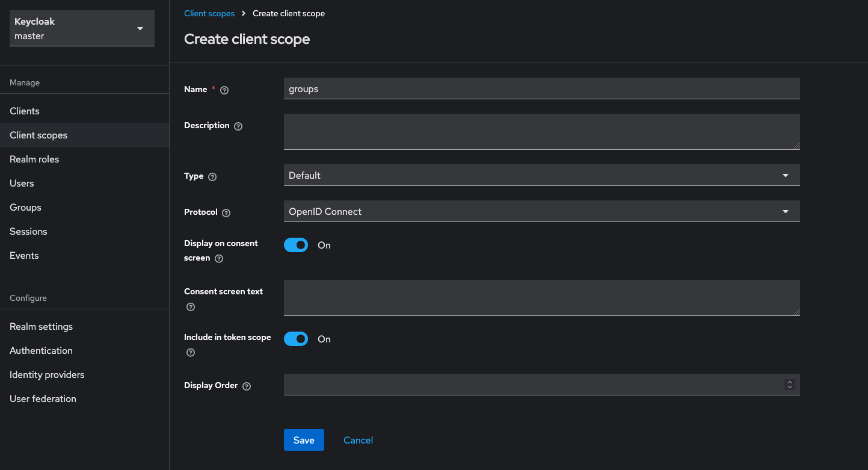
Task: Click the help icon next to Description
Action: pos(238,126)
